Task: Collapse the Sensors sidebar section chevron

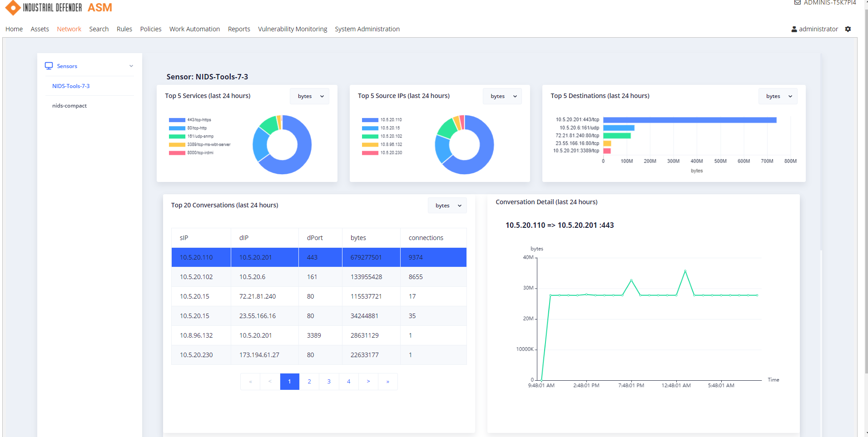Action: click(131, 66)
